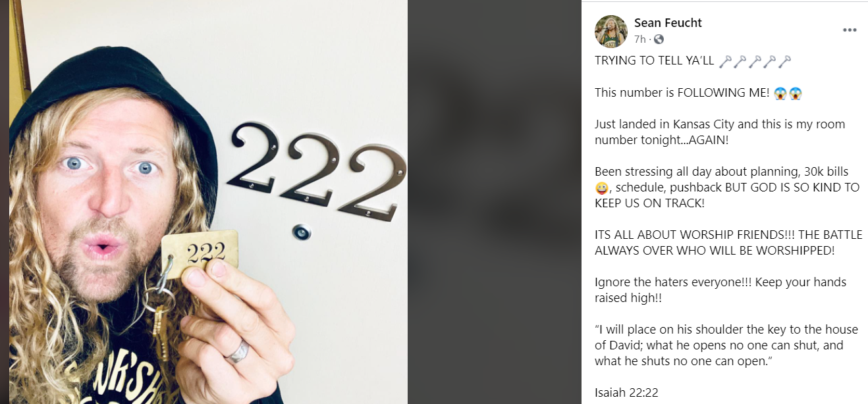Click the money-mouth face emoji
This screenshot has height=404, width=868.
pyautogui.click(x=601, y=188)
